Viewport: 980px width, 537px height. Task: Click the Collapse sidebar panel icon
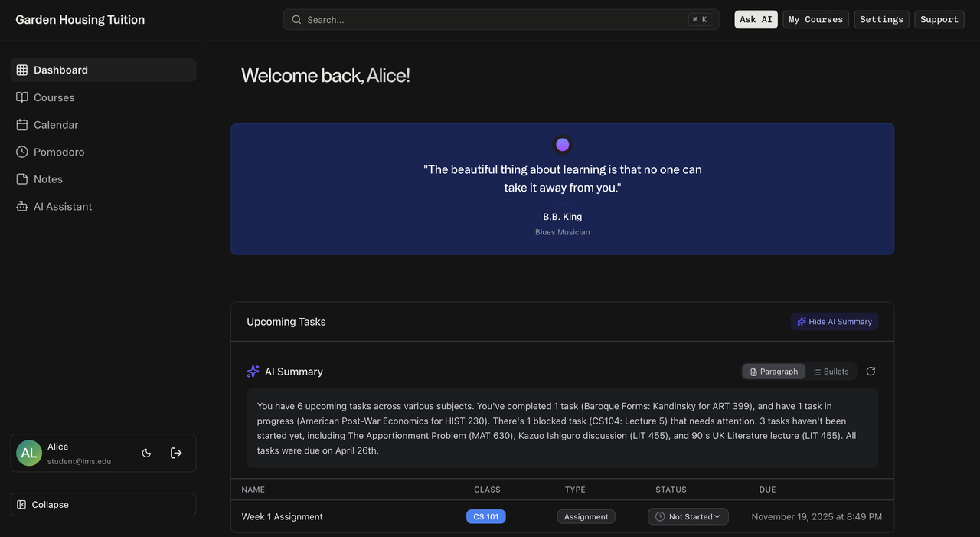(x=21, y=505)
